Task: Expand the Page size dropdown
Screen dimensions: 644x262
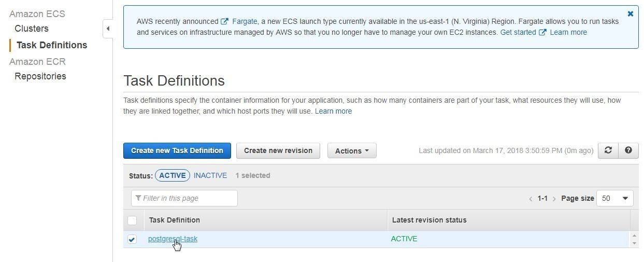Action: tap(615, 198)
